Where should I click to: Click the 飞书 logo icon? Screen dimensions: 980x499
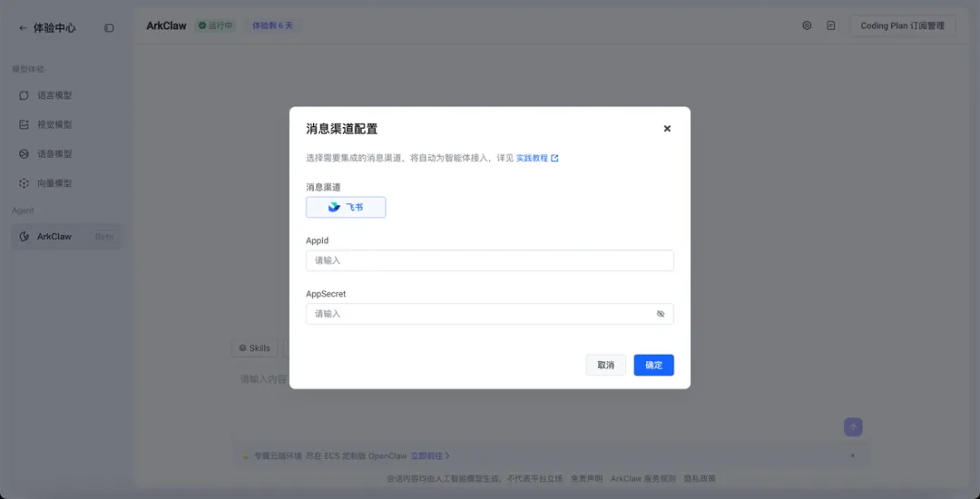[334, 208]
